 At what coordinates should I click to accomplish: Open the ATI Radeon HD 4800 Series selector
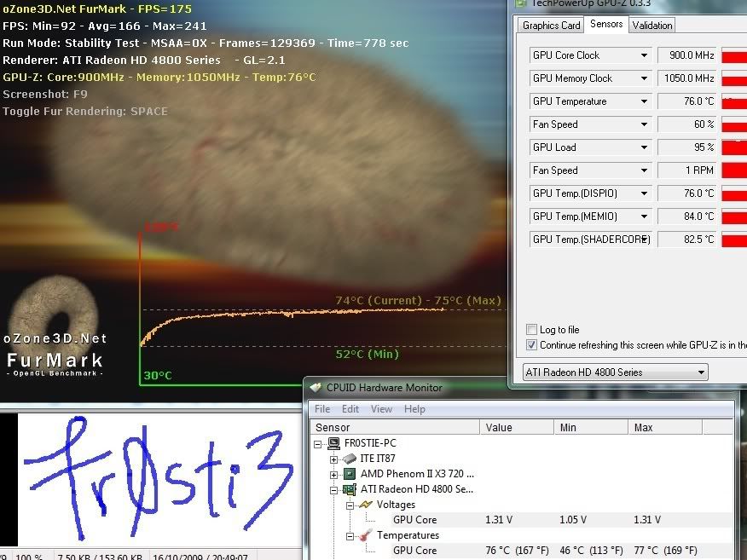615,372
